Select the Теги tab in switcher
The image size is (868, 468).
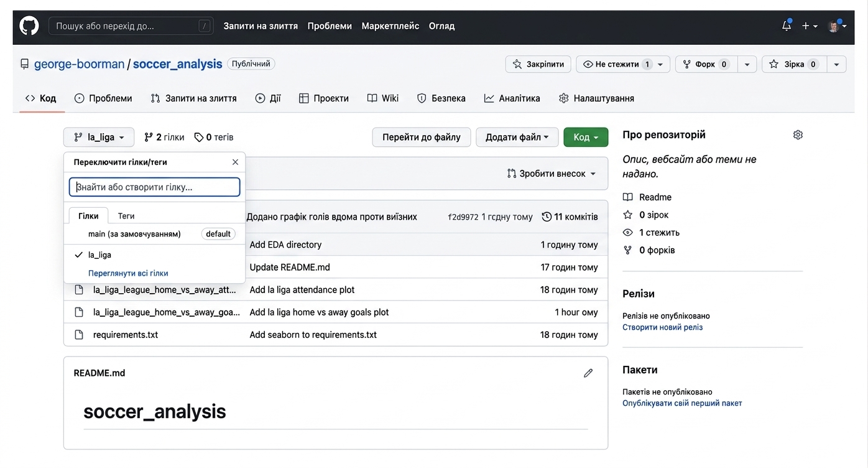(x=126, y=215)
